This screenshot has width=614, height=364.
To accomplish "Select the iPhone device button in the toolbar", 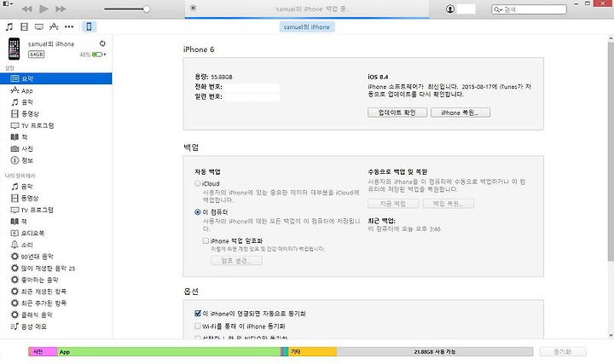I will pyautogui.click(x=89, y=26).
